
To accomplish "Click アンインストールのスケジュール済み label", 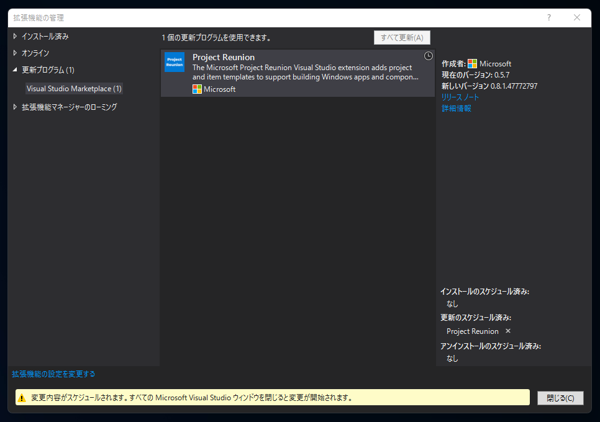I will 491,346.
